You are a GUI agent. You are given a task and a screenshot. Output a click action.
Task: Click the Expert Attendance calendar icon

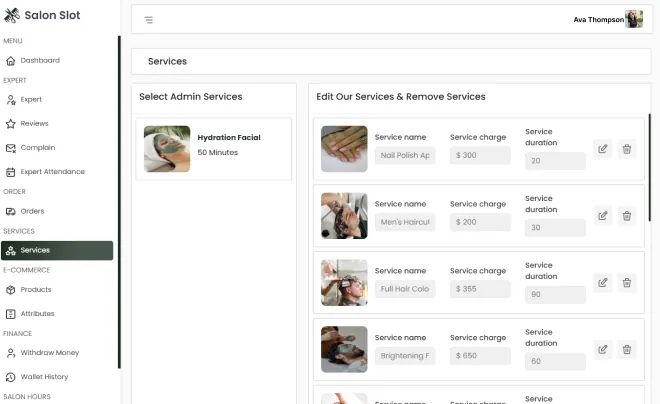coord(11,172)
